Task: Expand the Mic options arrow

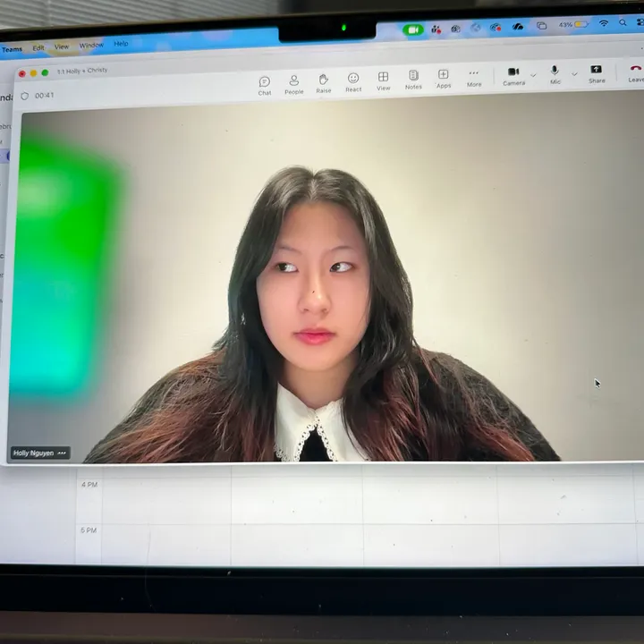Action: tap(574, 73)
